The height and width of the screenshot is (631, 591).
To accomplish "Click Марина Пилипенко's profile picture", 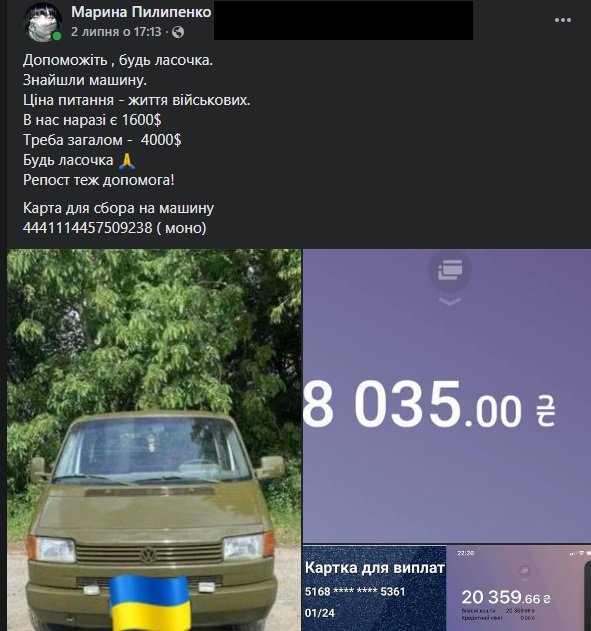I will (x=43, y=22).
